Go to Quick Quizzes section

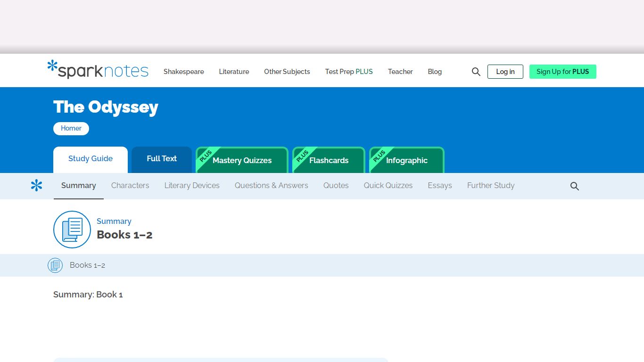[388, 186]
